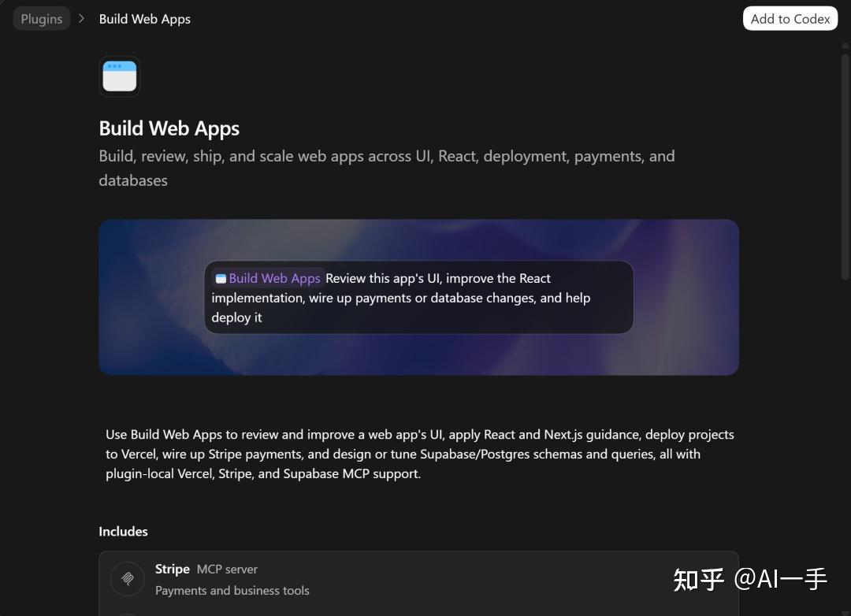
Task: Click the Includes section label
Action: (123, 532)
